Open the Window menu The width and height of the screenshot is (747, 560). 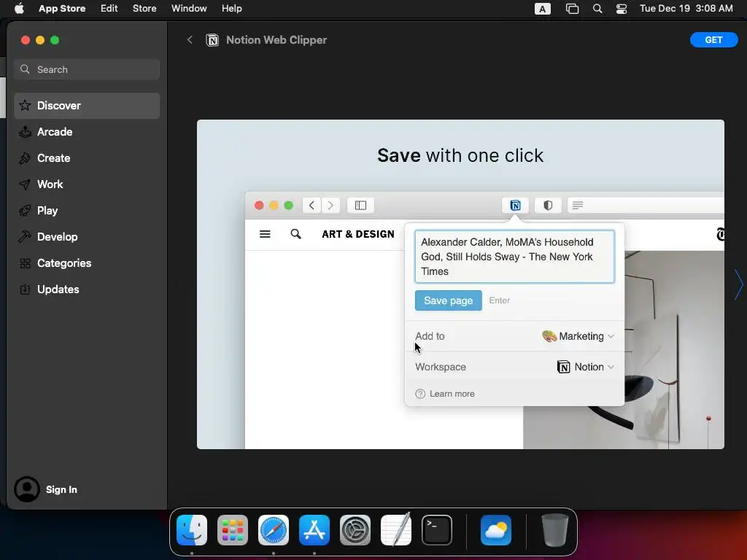pyautogui.click(x=189, y=9)
